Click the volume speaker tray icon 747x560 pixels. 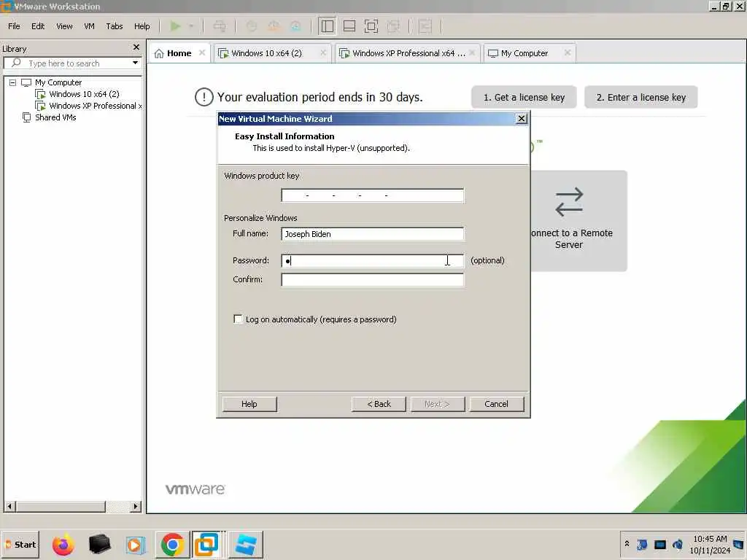(x=678, y=544)
